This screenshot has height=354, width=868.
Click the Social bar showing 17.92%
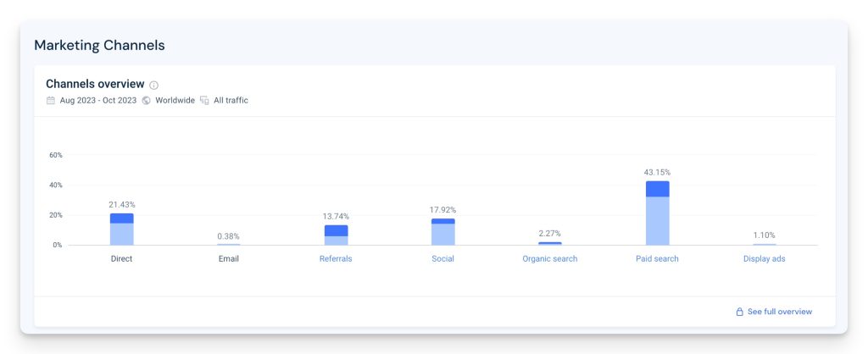pos(442,232)
